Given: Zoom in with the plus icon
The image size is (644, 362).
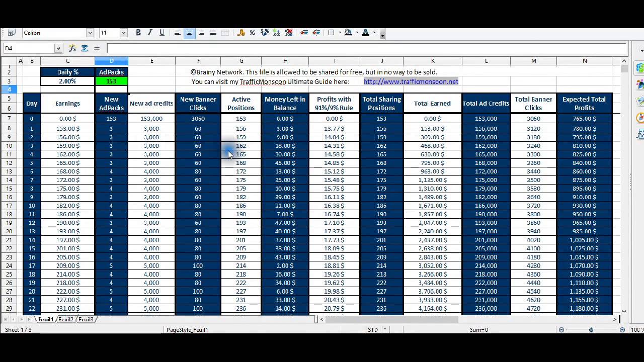Looking at the screenshot, I should [622, 330].
